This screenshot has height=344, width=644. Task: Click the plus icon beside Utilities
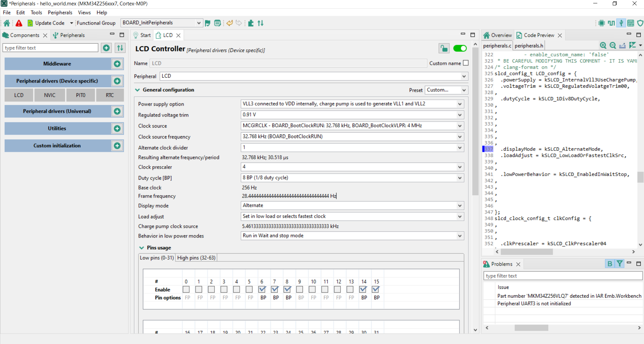point(117,128)
